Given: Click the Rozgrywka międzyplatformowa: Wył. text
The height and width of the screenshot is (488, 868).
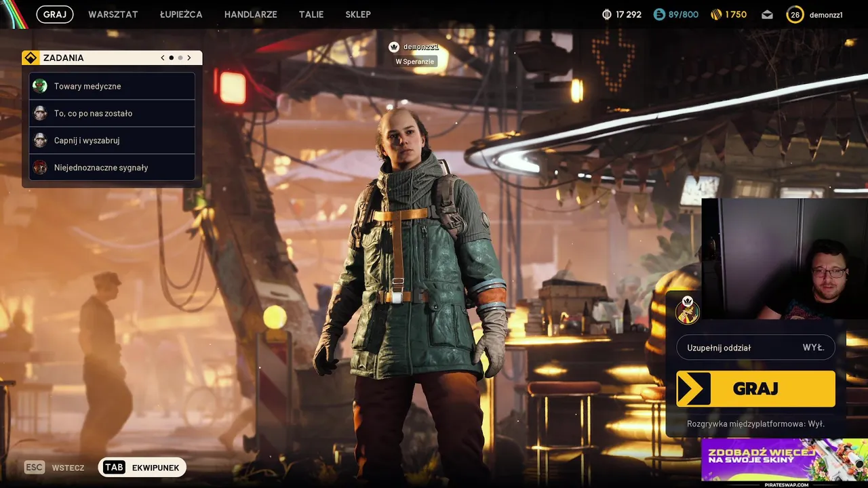Looking at the screenshot, I should click(x=755, y=424).
